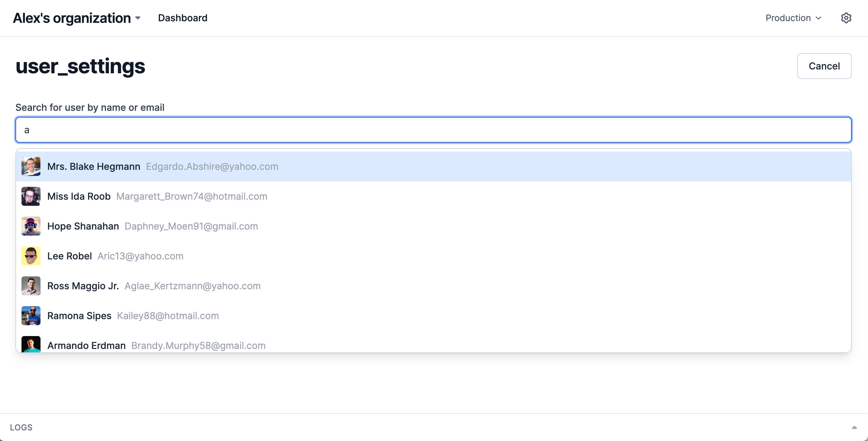
Task: Click Lee Robel's cartoon avatar
Action: tap(31, 256)
